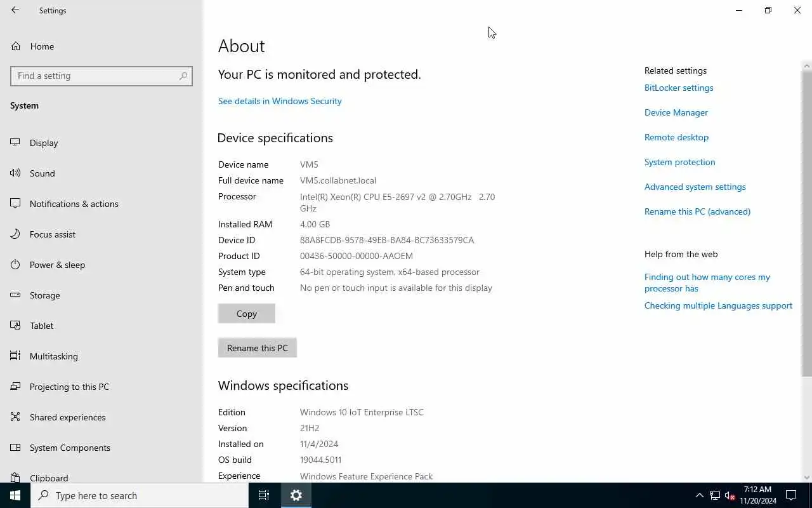Image resolution: width=812 pixels, height=508 pixels.
Task: Open the Windows Start menu
Action: pyautogui.click(x=15, y=495)
